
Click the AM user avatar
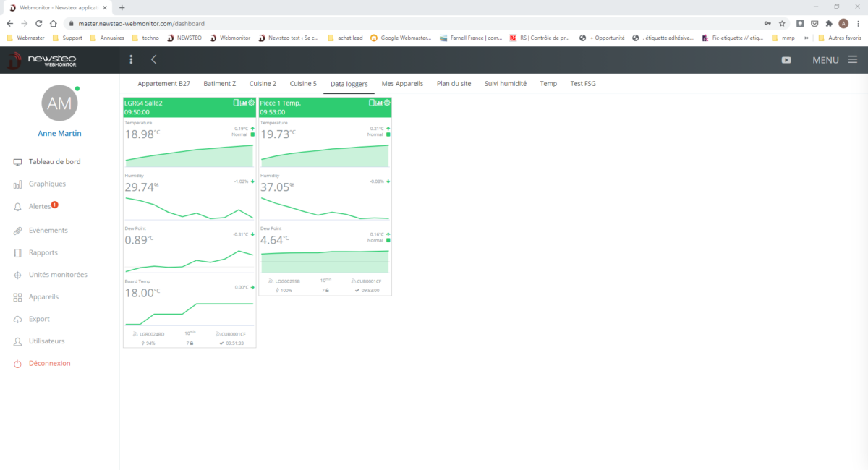pos(59,103)
